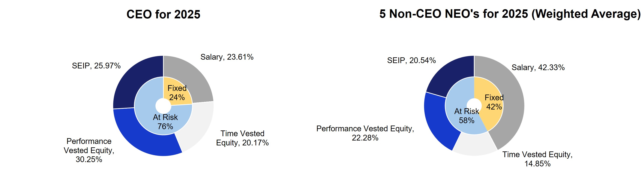Click the Non-CEO NEO's weighted average title
The width and height of the screenshot is (644, 176).
[510, 14]
